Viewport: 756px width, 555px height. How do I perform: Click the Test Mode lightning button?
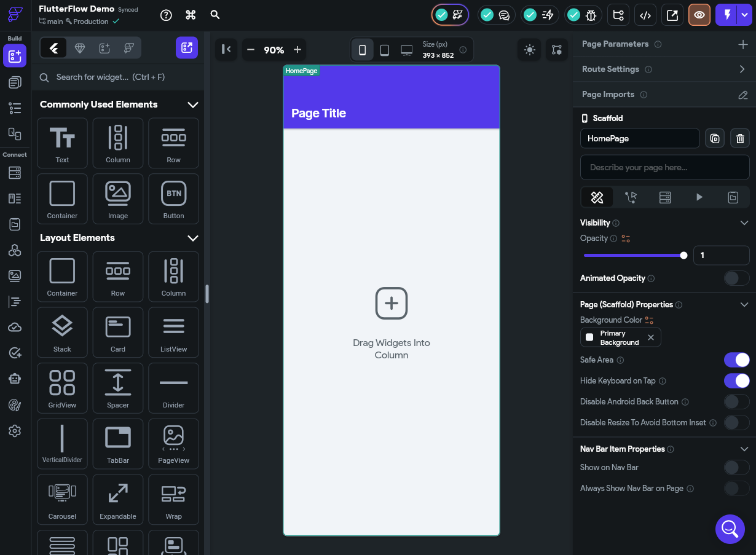tap(727, 15)
